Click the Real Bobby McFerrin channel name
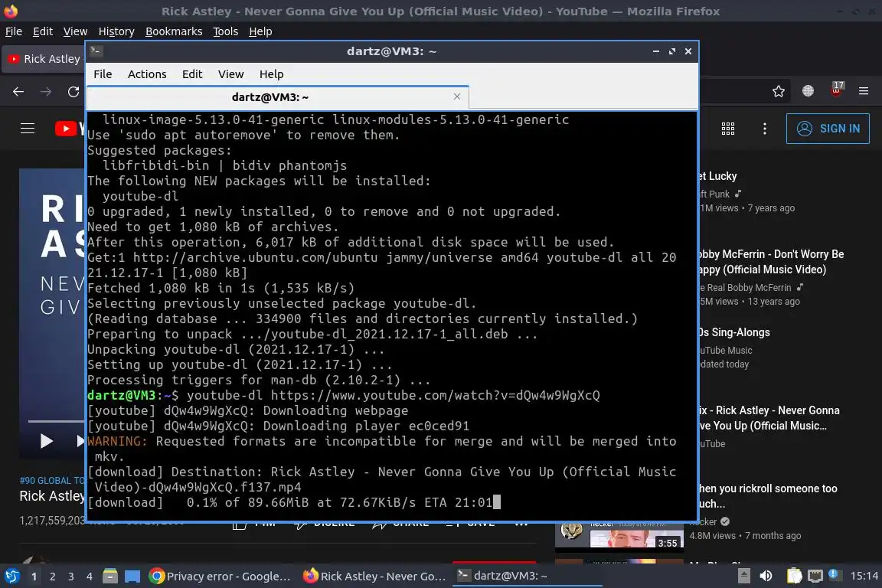The width and height of the screenshot is (882, 588). point(746,288)
